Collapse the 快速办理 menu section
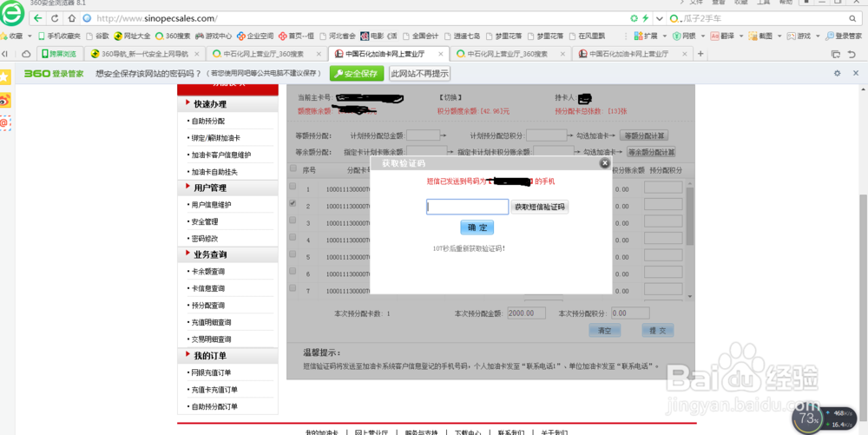This screenshot has height=435, width=868. (227, 104)
